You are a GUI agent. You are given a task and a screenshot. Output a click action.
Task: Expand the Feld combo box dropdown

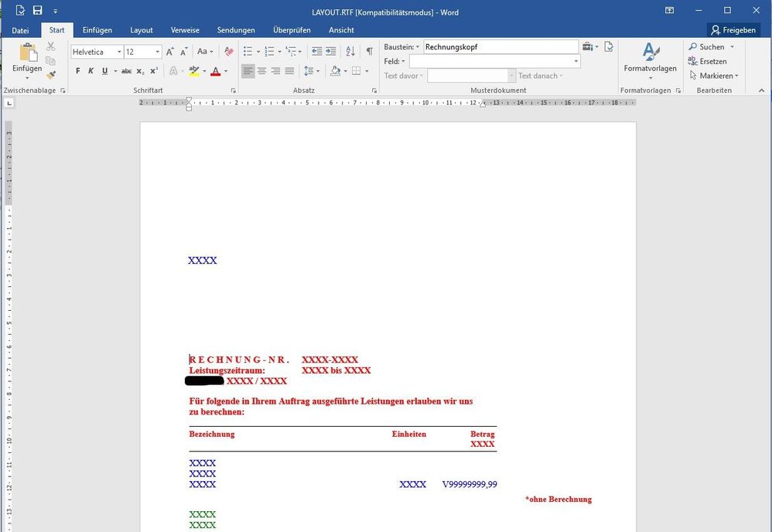[576, 61]
